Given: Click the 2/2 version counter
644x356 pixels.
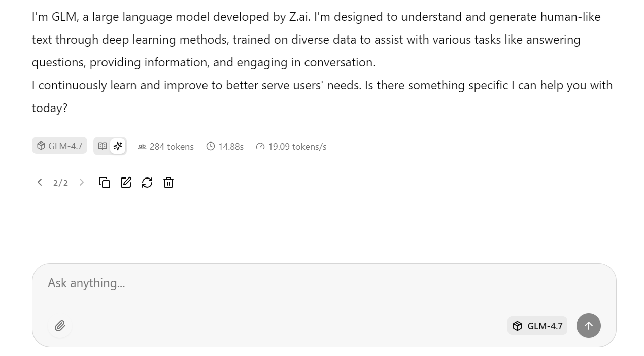Looking at the screenshot, I should (x=60, y=183).
